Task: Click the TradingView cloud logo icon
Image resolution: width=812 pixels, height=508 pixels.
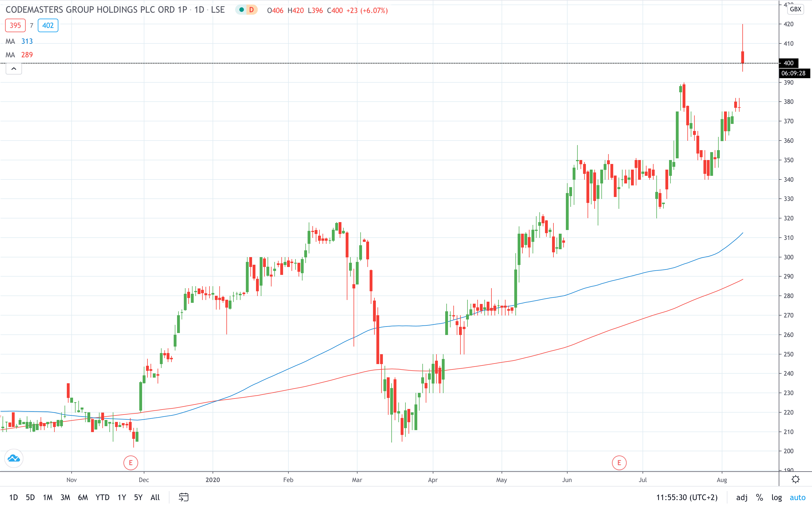Action: pos(14,458)
